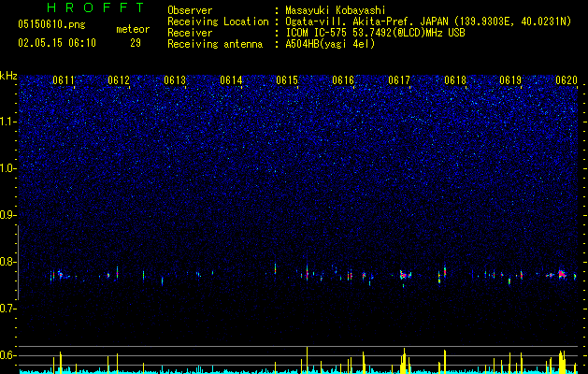Click the 'Receiving antenna' label
The height and width of the screenshot is (374, 588).
215,44
